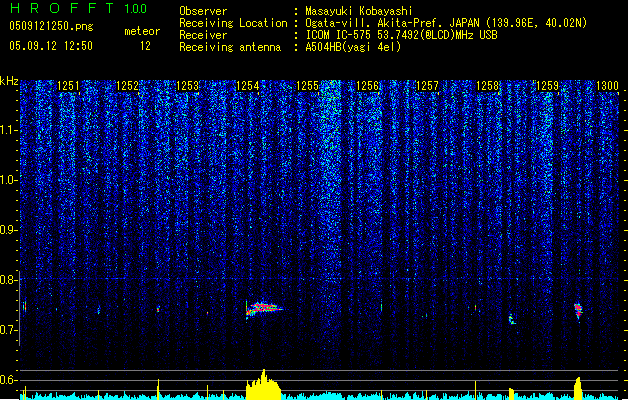Click observer name Masayuki Kobayashi

tap(359, 11)
